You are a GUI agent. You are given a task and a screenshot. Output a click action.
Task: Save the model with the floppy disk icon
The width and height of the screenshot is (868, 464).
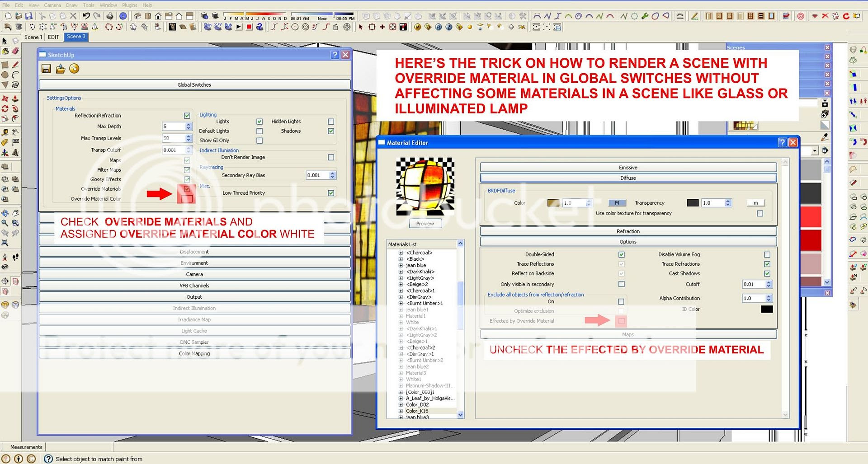(x=29, y=16)
